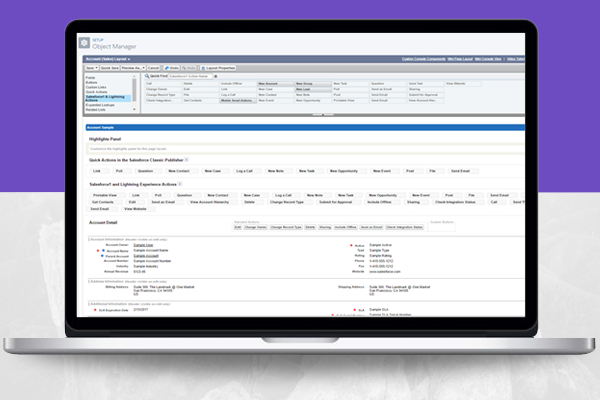Select Expanded Lookups in the palette list

[100, 105]
